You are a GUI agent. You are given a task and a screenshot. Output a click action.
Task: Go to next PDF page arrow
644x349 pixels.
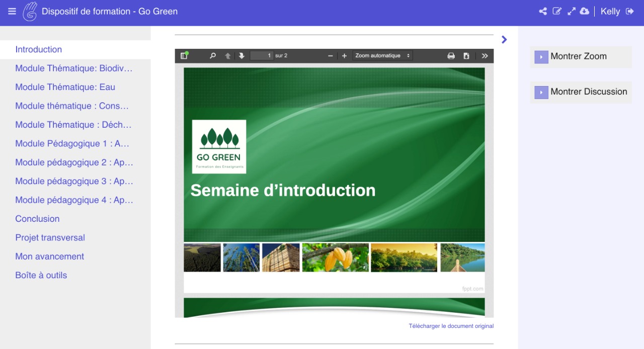click(242, 56)
